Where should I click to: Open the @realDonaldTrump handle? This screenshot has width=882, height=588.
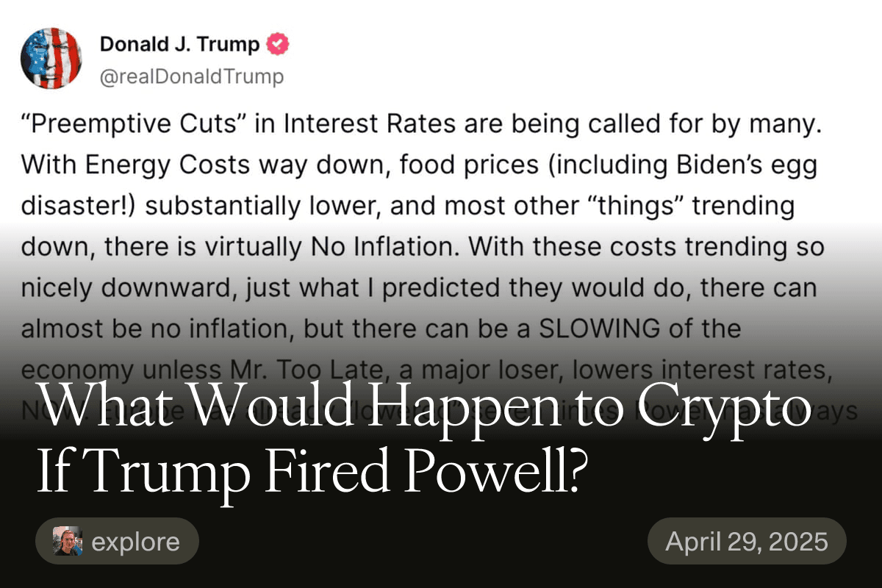pyautogui.click(x=192, y=76)
